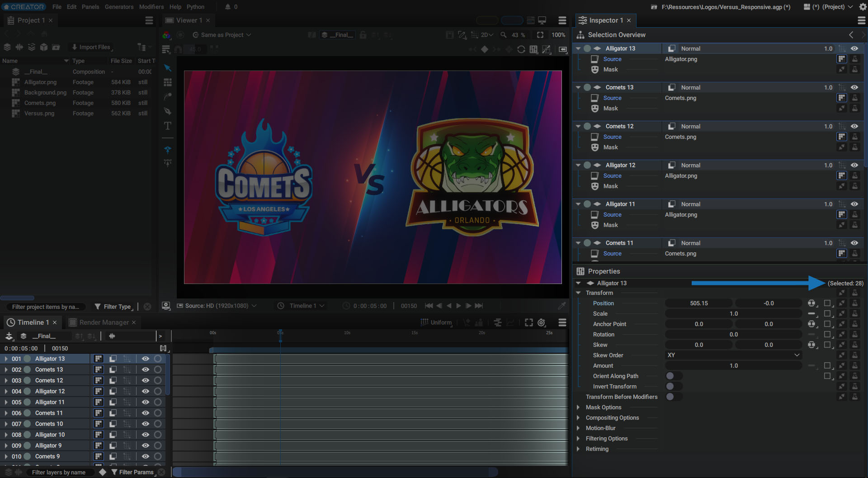Hide Comets 13 layer in timeline
This screenshot has height=478, width=868.
tap(146, 369)
